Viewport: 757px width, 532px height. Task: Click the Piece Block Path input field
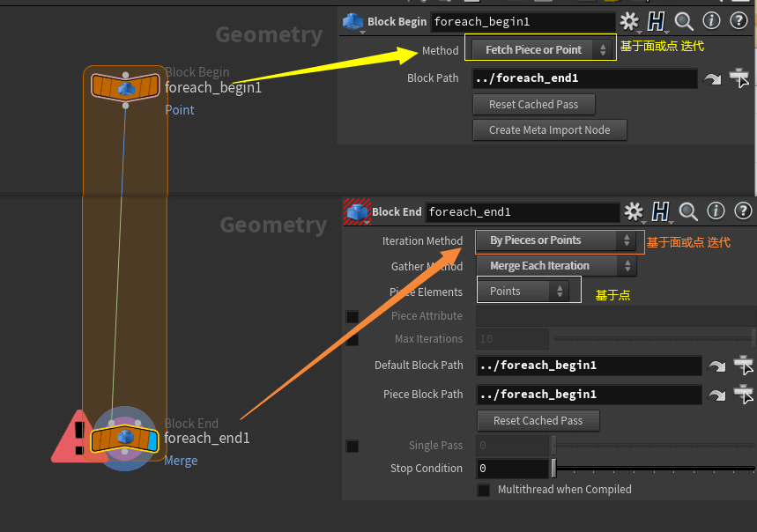[x=589, y=394]
